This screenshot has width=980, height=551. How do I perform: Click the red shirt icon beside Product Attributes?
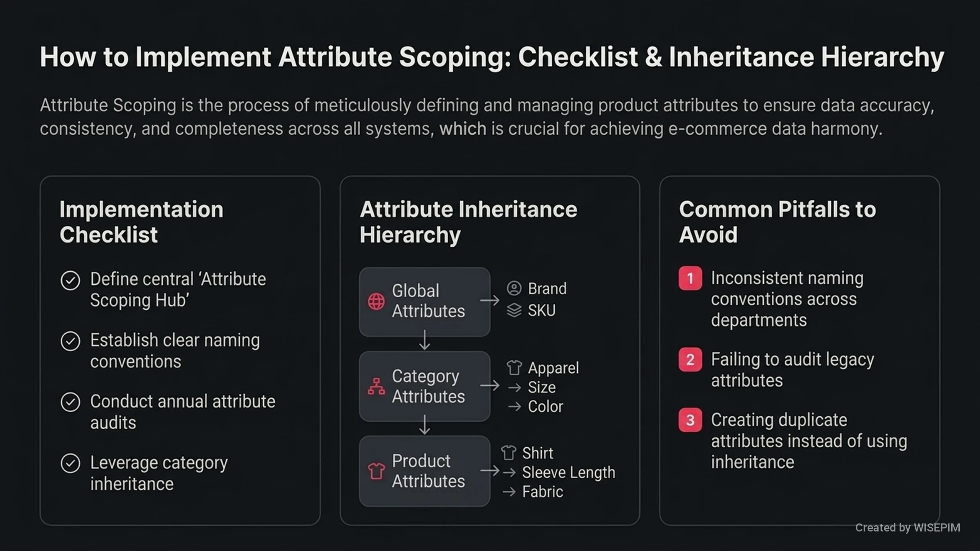[x=376, y=471]
